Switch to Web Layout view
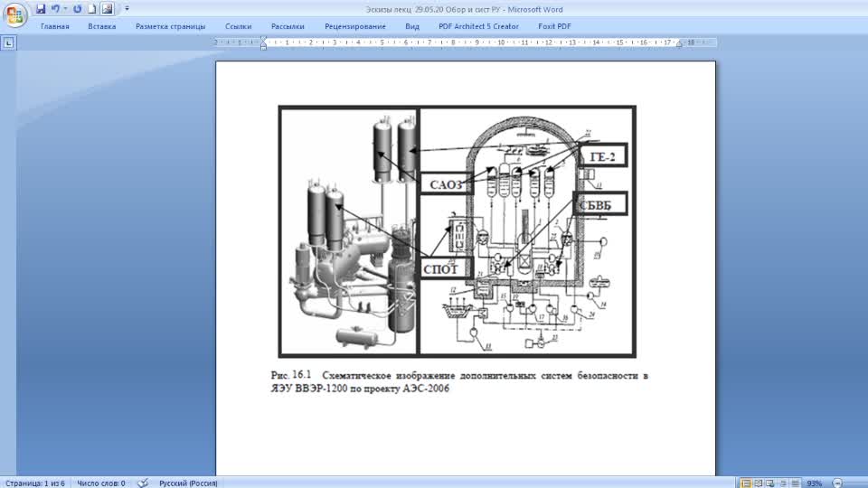This screenshot has height=488, width=868. 770,483
